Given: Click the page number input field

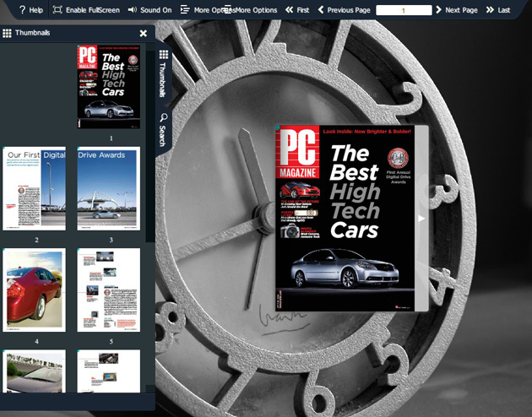Looking at the screenshot, I should point(404,10).
